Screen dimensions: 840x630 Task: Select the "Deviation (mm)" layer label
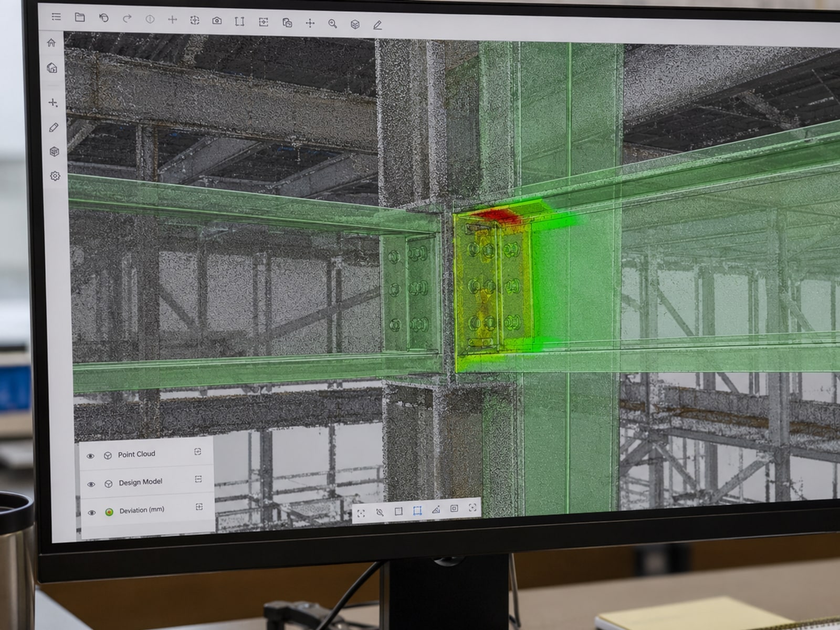point(142,510)
